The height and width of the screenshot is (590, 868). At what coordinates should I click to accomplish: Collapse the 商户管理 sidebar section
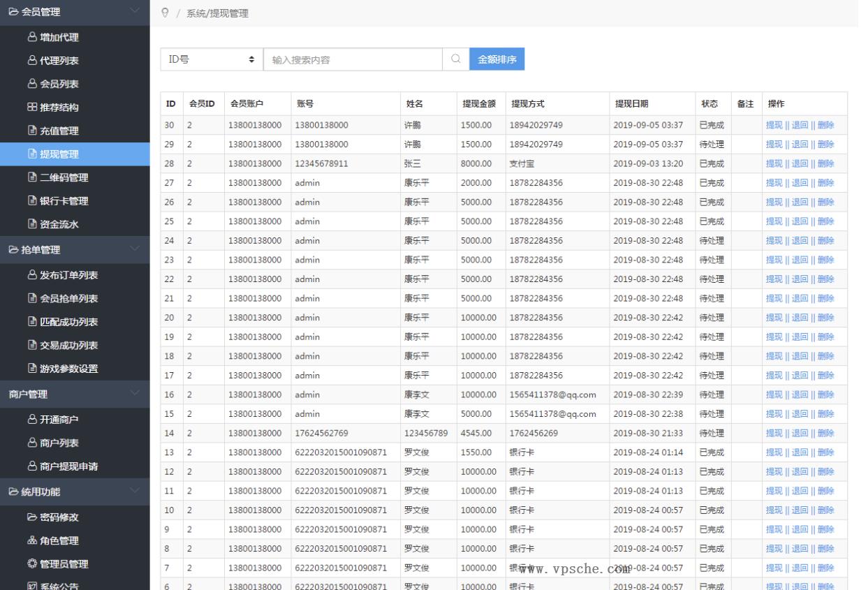(75, 393)
